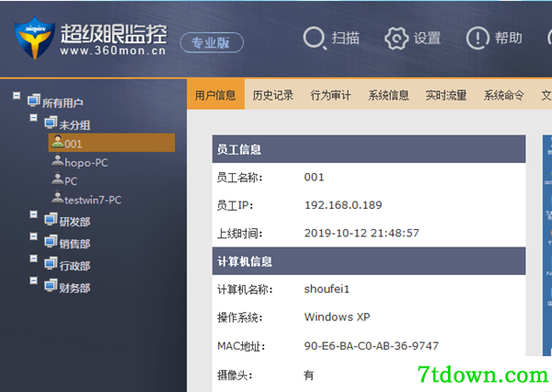Select the 销售部 department label

[75, 244]
